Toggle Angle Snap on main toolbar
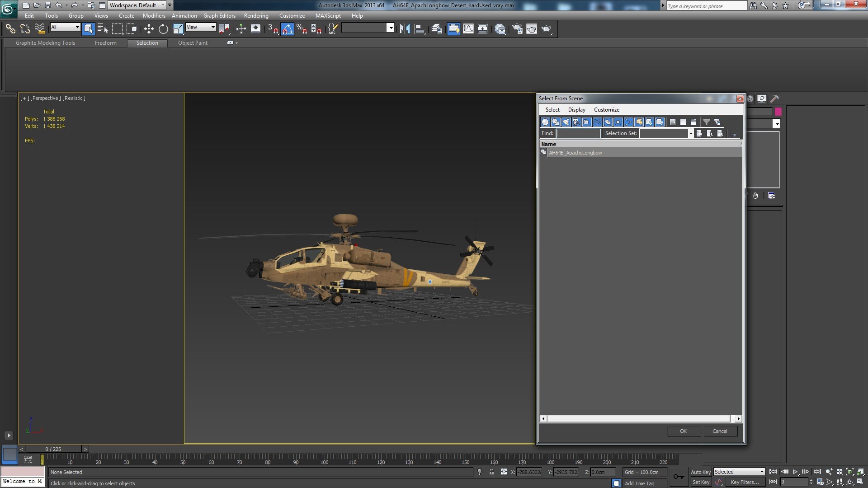The width and height of the screenshot is (868, 488). [x=288, y=29]
